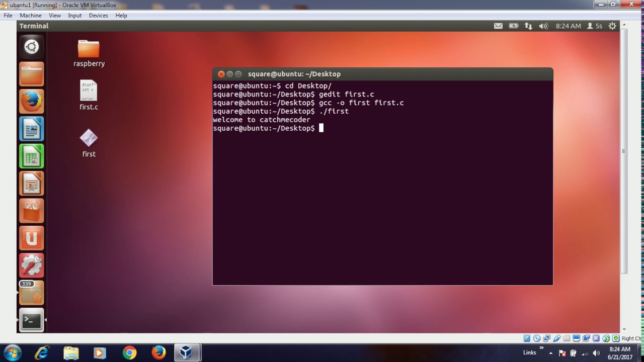Select the raspberry folder on the desktop

coord(89,53)
